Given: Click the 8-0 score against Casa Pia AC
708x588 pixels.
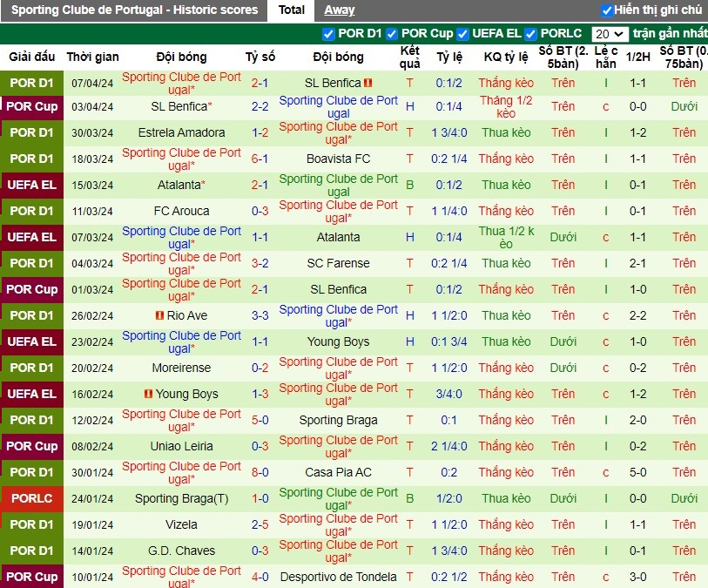Looking at the screenshot, I should tap(260, 473).
